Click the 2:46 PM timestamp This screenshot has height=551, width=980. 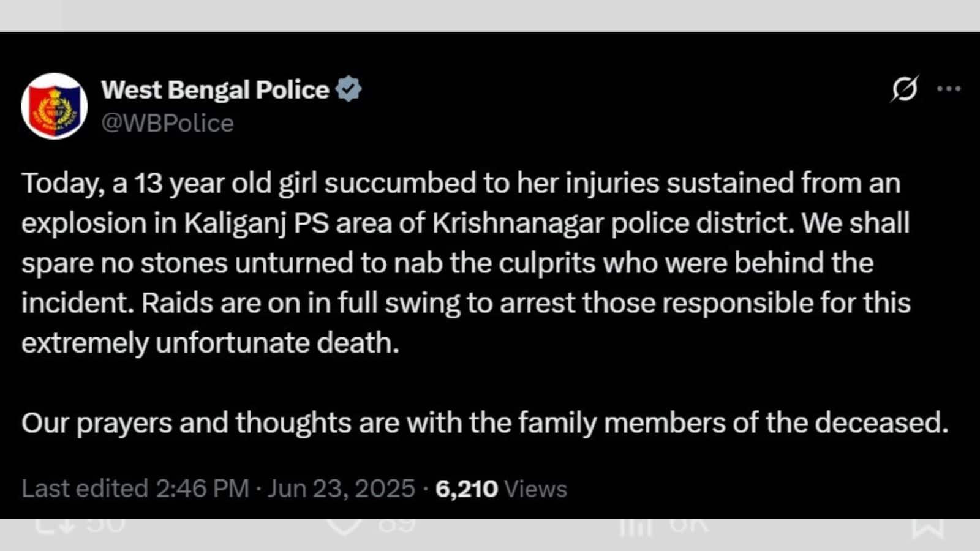pyautogui.click(x=202, y=489)
